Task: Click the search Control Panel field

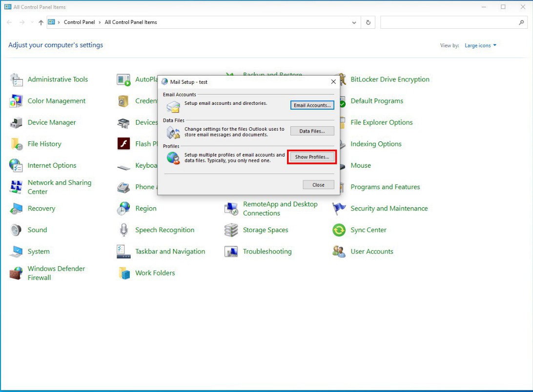Action: (x=454, y=22)
